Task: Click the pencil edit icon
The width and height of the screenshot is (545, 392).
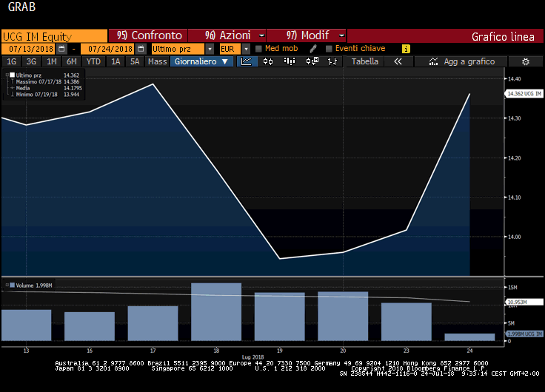Action: point(313,49)
